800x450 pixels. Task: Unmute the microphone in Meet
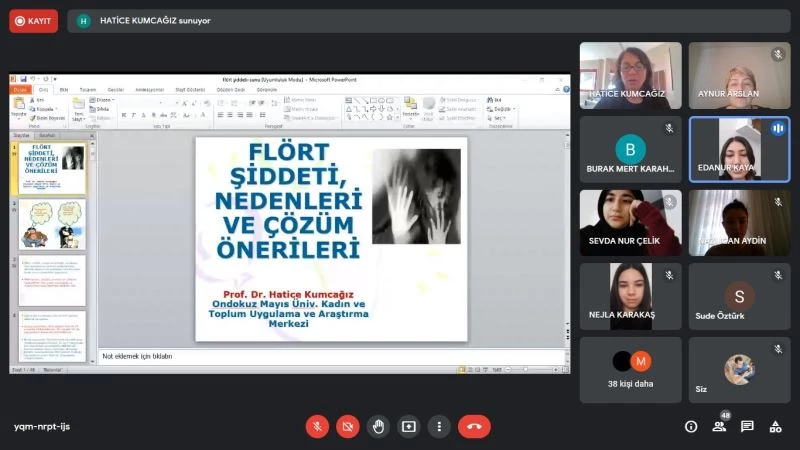(317, 426)
